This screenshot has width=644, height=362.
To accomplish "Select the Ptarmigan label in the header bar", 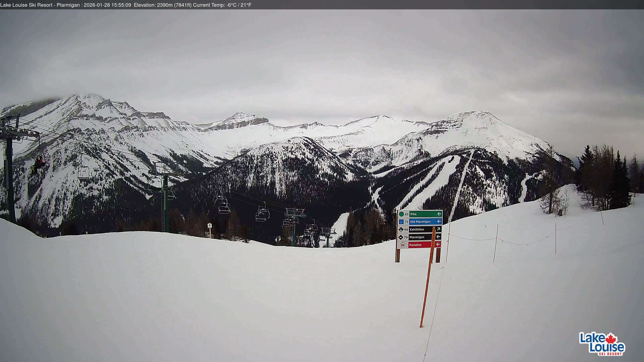I will click(x=69, y=5).
